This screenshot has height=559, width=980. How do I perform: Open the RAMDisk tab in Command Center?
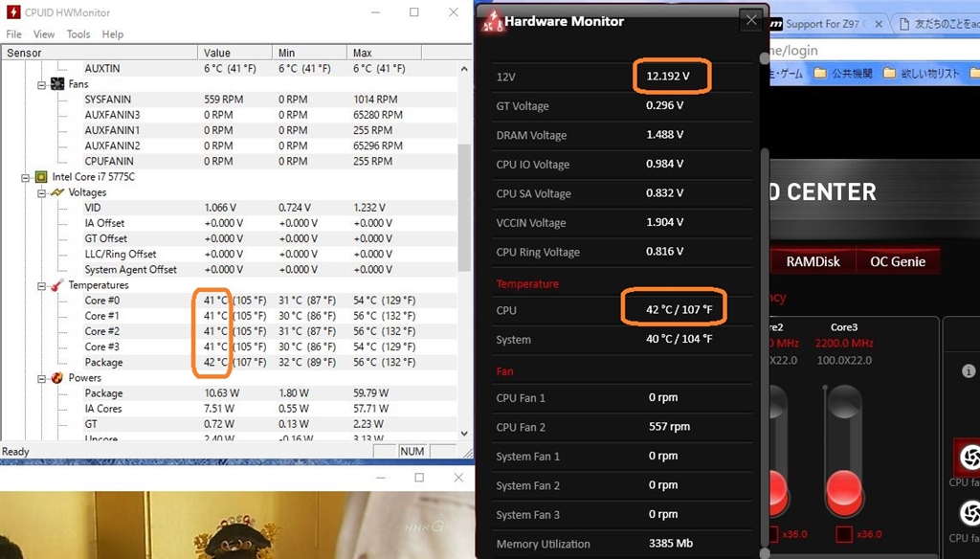tap(813, 262)
